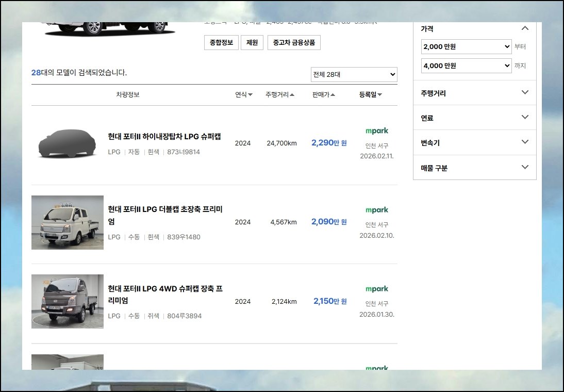Screen dimensions: 564x392
Task: Click the plate number 873너9814
Action: click(x=184, y=152)
